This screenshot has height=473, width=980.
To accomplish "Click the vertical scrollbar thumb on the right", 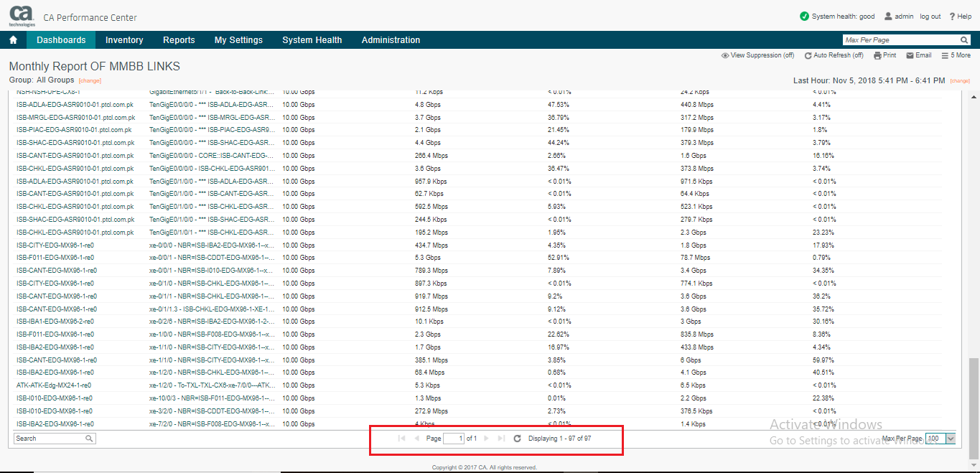I will tap(974, 408).
